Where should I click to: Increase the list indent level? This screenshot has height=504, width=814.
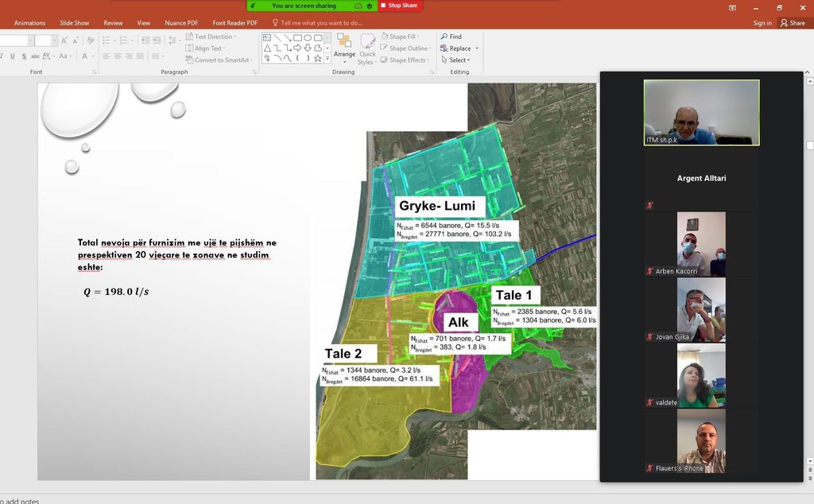point(157,41)
